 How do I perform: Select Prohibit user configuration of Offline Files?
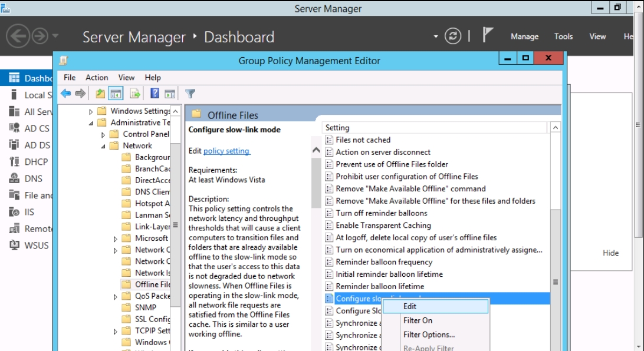[406, 177]
